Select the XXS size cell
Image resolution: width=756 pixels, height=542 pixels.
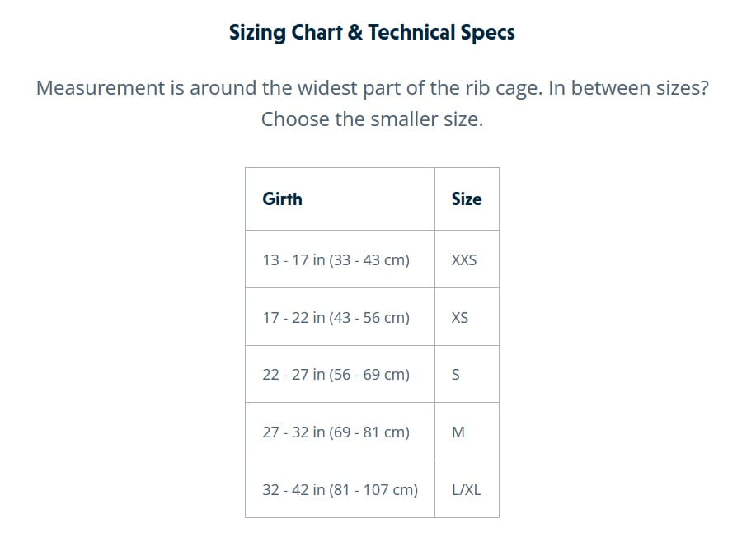pos(464,260)
